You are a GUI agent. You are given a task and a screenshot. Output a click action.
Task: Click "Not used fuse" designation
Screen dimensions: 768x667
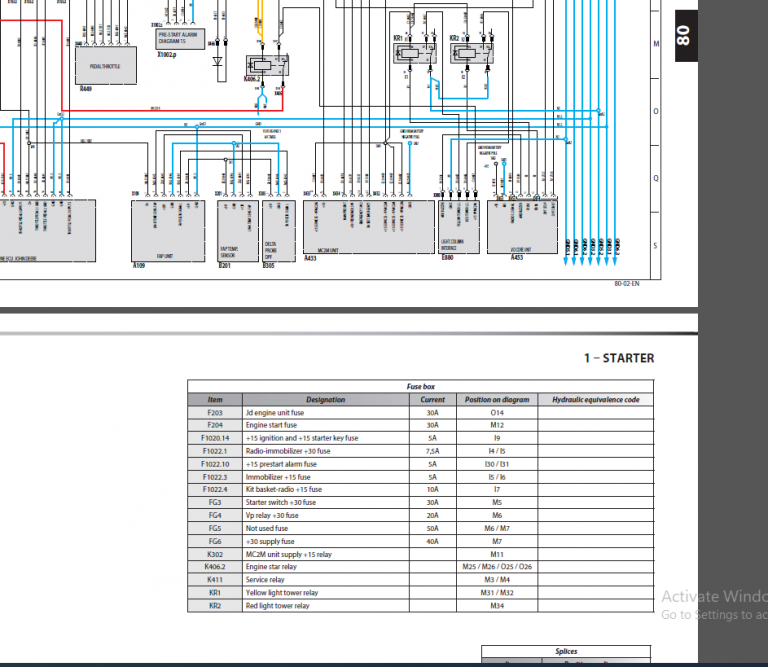click(267, 528)
